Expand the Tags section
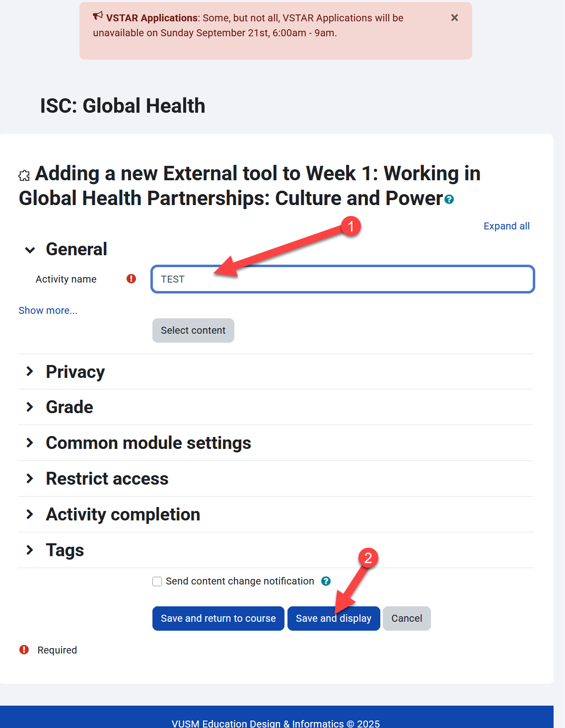The image size is (565, 728). [30, 550]
